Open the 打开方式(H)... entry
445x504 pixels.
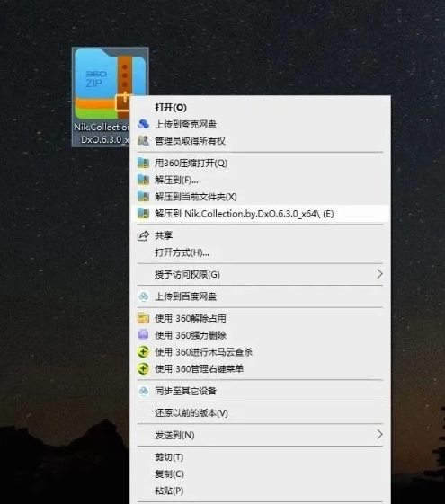click(261, 252)
